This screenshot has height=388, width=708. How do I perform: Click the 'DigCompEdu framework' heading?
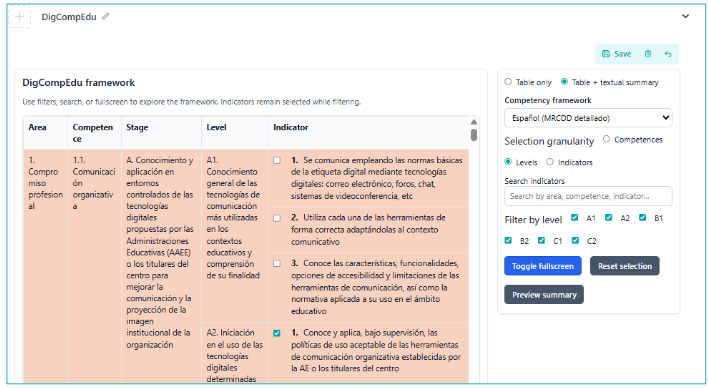[79, 83]
